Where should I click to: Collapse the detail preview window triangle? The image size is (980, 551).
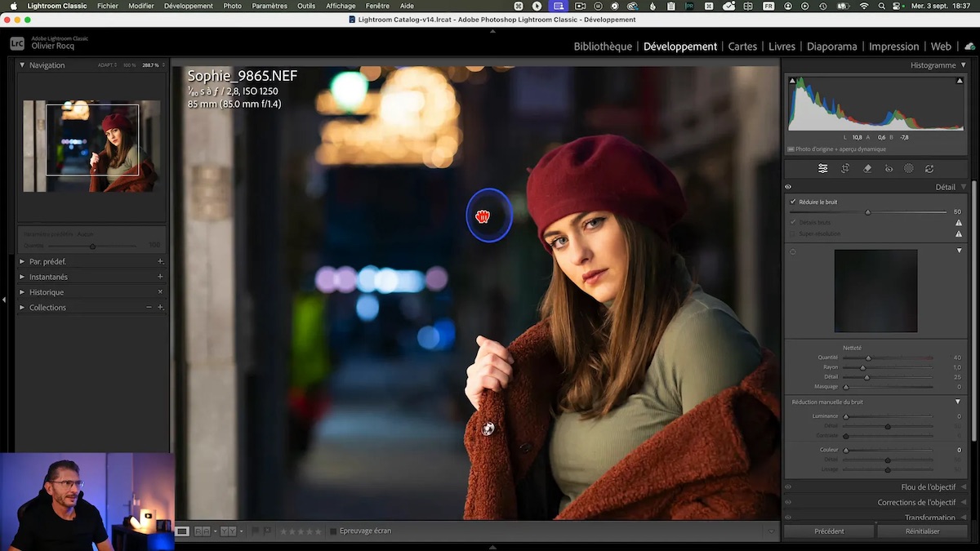(960, 251)
